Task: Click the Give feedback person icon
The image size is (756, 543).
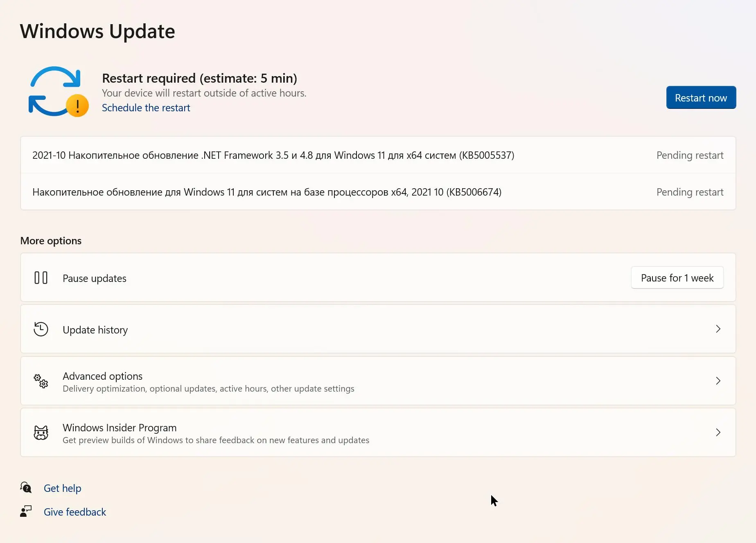Action: [26, 511]
